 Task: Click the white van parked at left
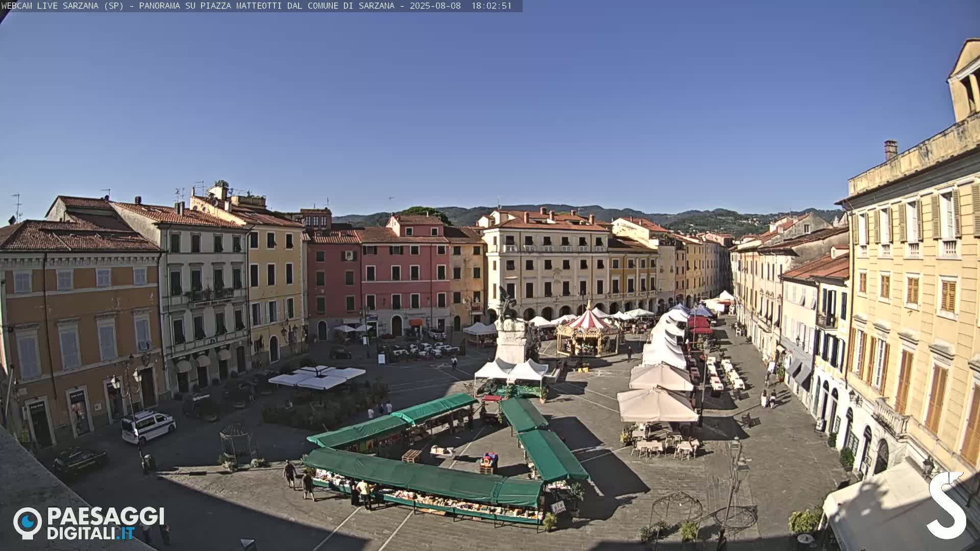coord(148,427)
